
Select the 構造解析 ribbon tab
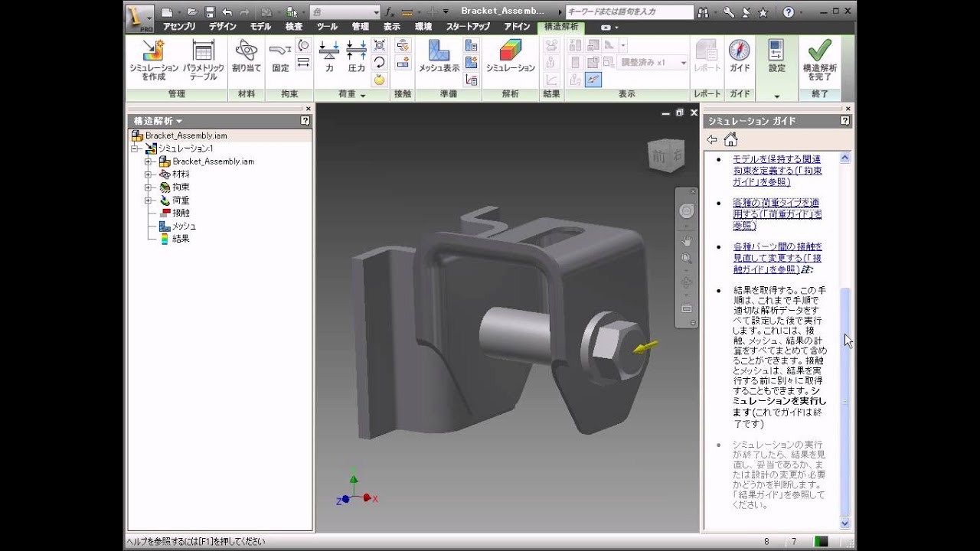562,26
